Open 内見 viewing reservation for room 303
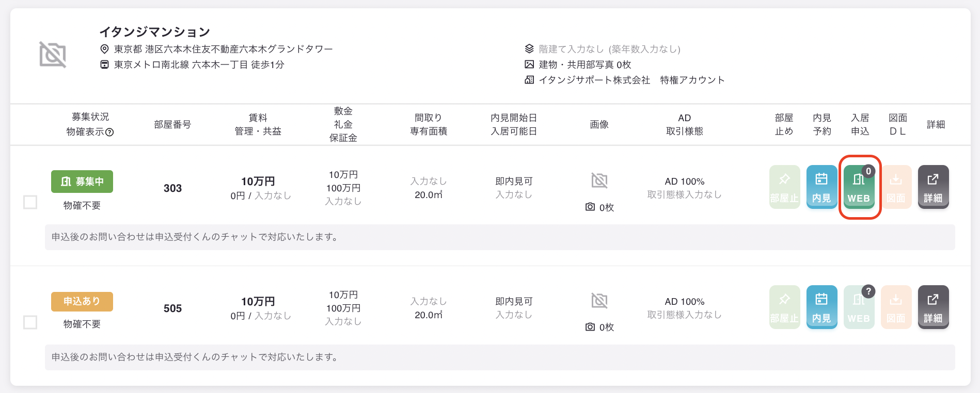 pos(821,187)
